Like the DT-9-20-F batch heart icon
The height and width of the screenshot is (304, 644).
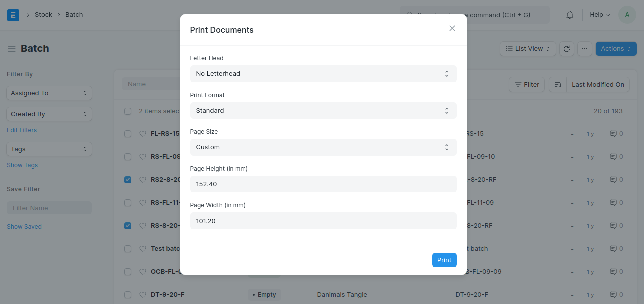coord(142,295)
